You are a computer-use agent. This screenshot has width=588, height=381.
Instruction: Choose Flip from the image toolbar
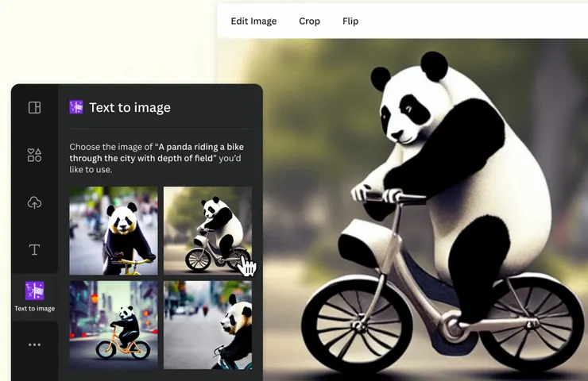(350, 21)
